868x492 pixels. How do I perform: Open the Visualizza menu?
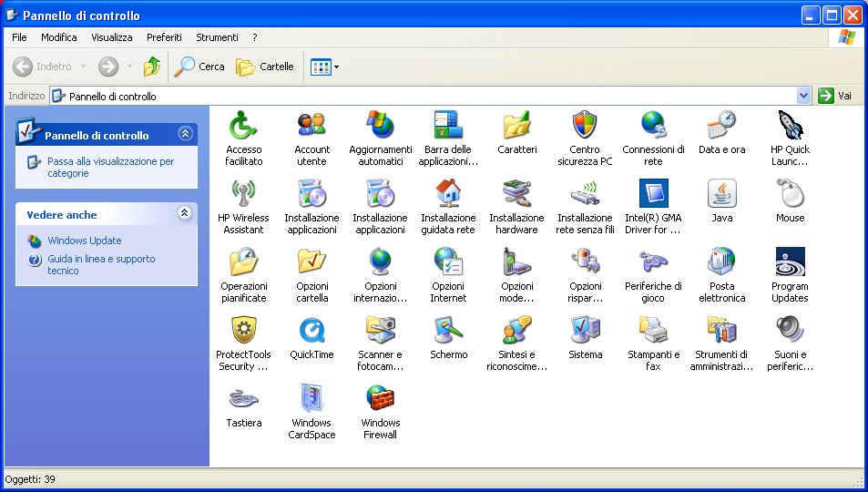[112, 37]
